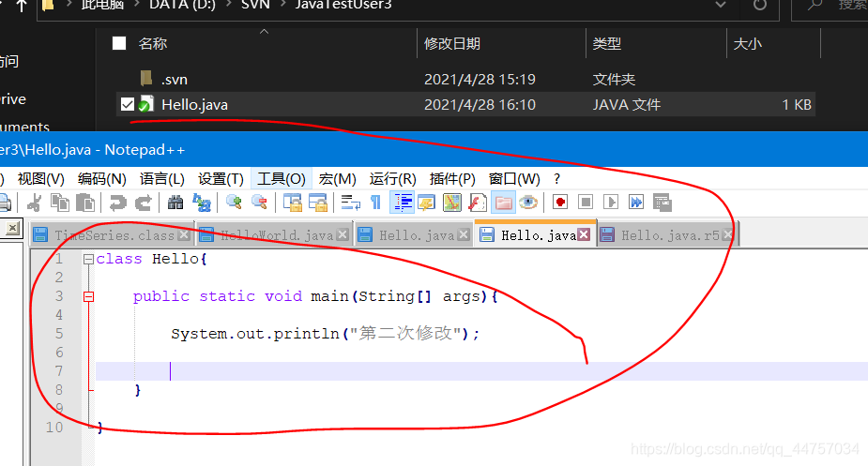
Task: Click the Paste clipboard toolbar icon
Action: click(x=85, y=203)
